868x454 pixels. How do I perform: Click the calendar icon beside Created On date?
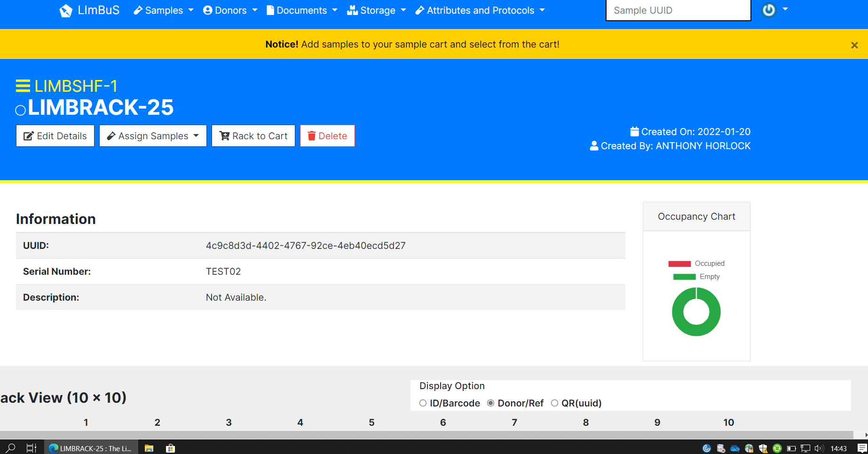click(x=634, y=131)
